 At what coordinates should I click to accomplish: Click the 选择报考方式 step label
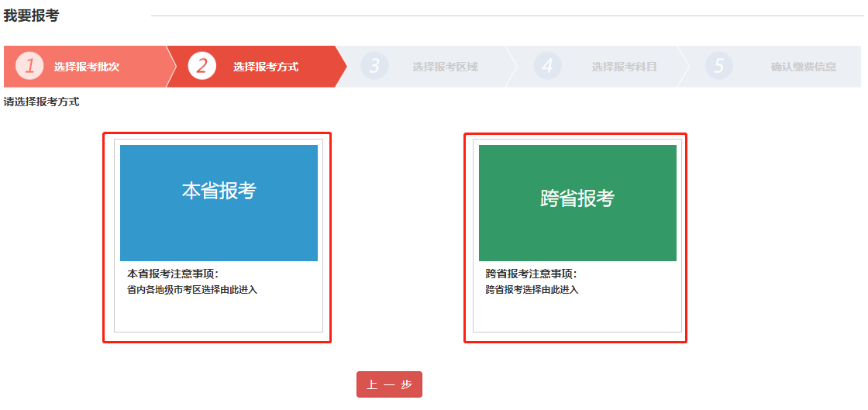(x=266, y=67)
